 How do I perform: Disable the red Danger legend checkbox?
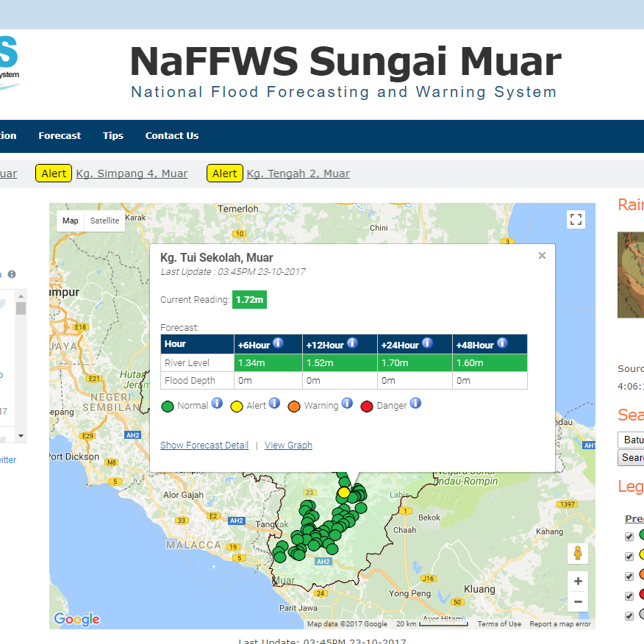[629, 595]
